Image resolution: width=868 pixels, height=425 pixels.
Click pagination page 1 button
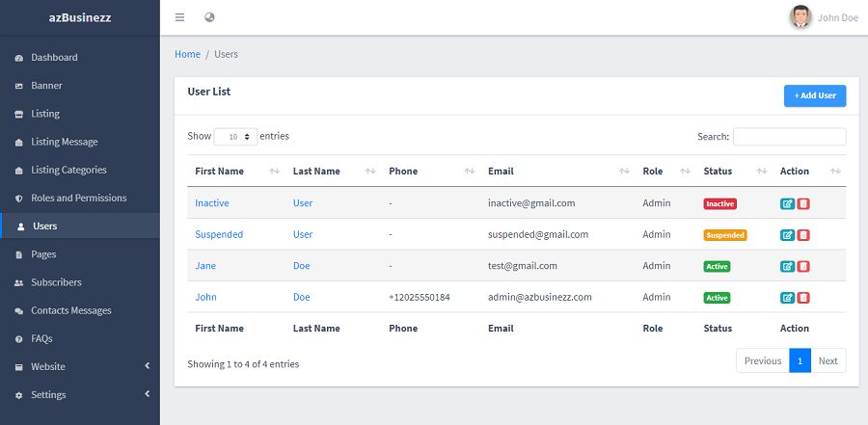(800, 360)
